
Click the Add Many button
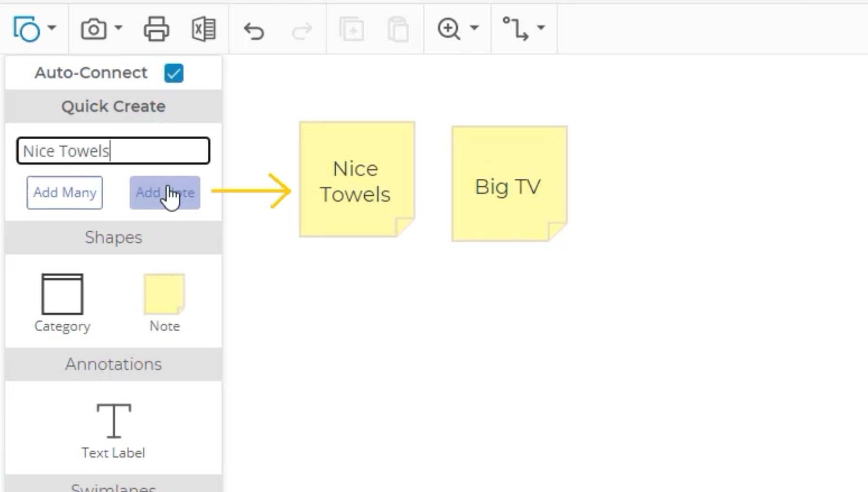[x=64, y=192]
